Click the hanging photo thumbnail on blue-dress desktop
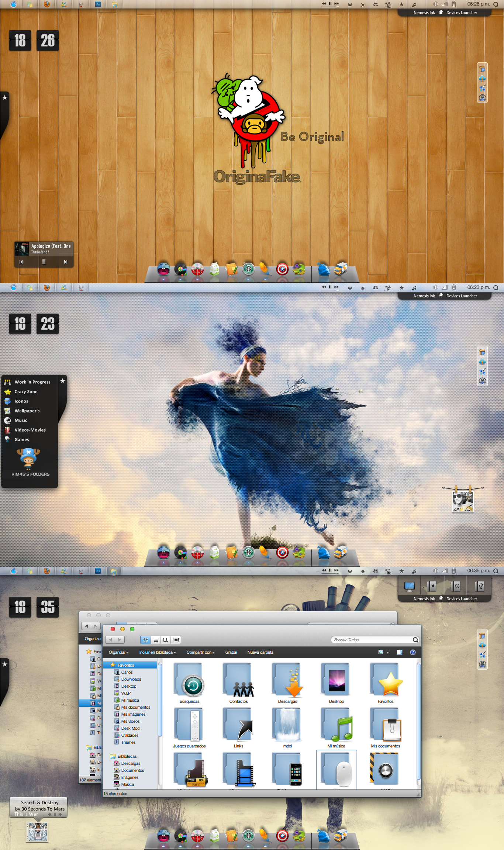504x850 pixels. pos(463,501)
